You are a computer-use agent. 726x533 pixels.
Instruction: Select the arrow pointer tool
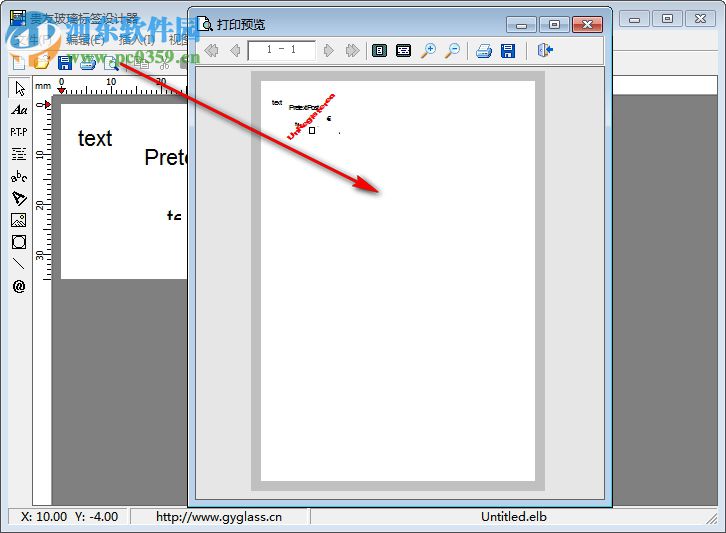click(19, 88)
